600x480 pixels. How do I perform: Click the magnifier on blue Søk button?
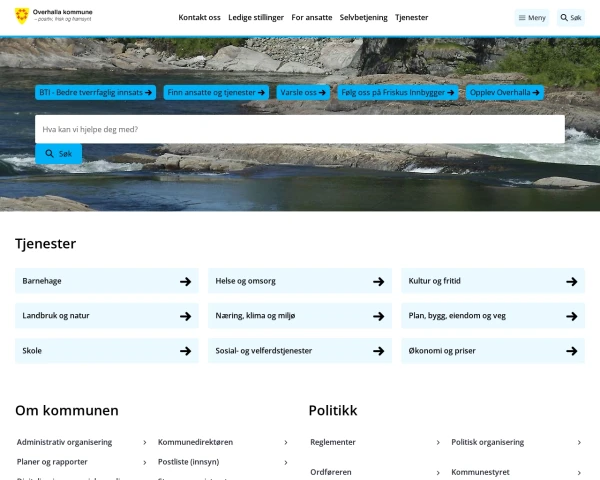click(49, 153)
